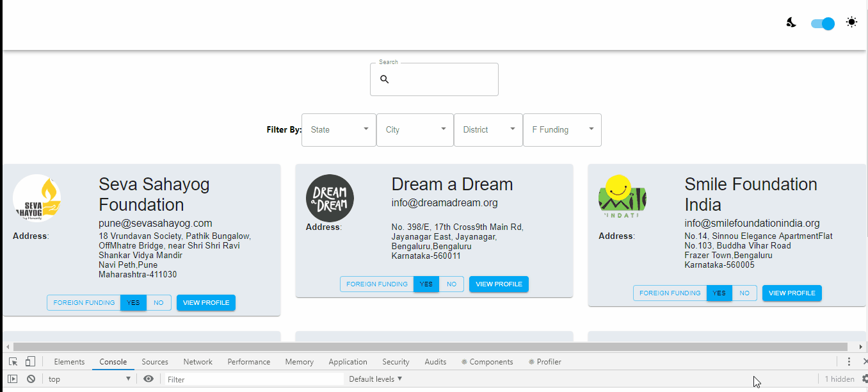
Task: Open the Memory tab
Action: [300, 362]
